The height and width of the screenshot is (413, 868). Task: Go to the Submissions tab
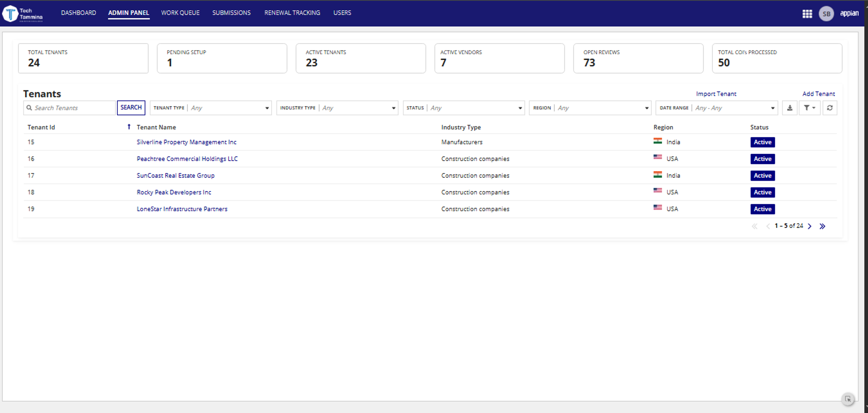click(x=231, y=13)
